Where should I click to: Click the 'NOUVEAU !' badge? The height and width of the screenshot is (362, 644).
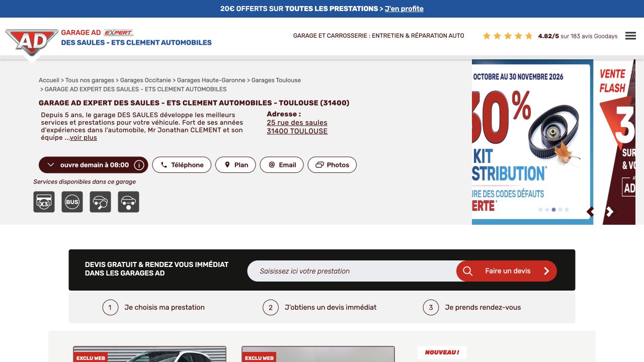pos(442,352)
